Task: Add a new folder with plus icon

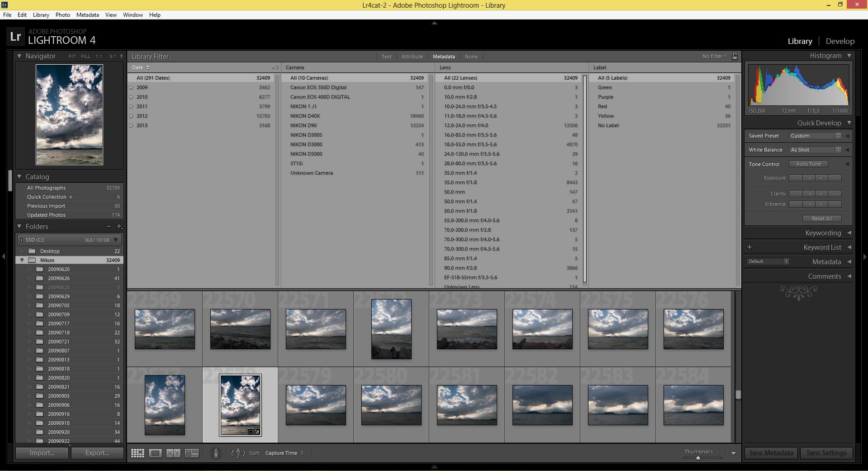Action: (119, 226)
